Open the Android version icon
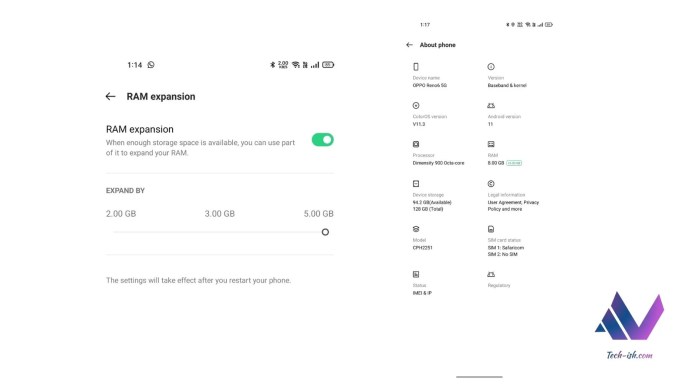Viewport: 696px width, 392px height. click(x=491, y=106)
